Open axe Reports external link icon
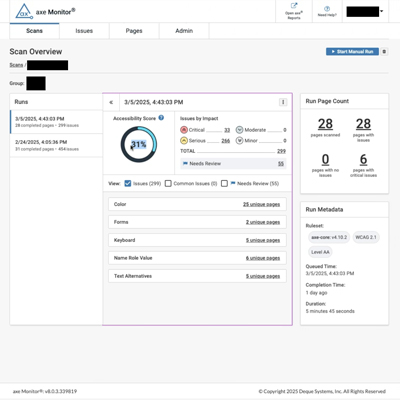Viewport: 400px width, 400px height. pos(294,6)
